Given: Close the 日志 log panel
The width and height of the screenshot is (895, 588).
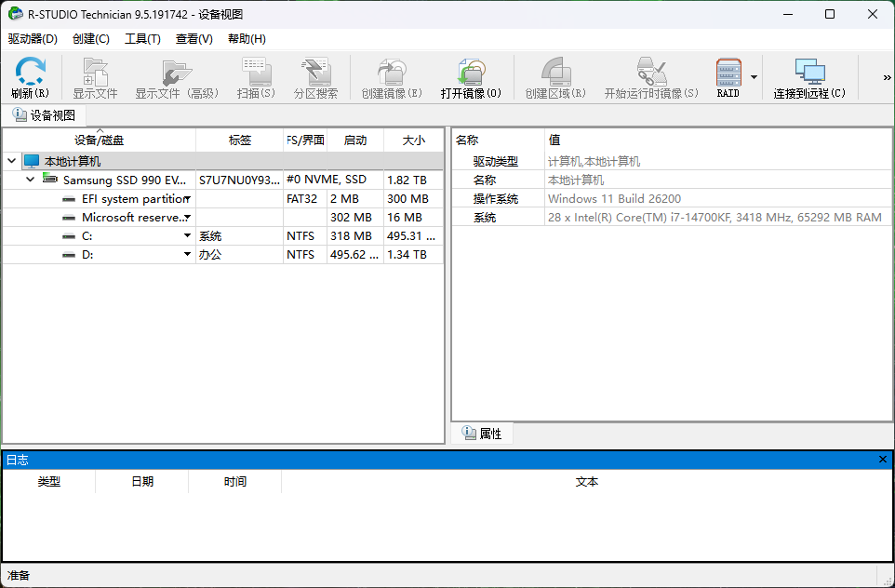Looking at the screenshot, I should pyautogui.click(x=883, y=460).
